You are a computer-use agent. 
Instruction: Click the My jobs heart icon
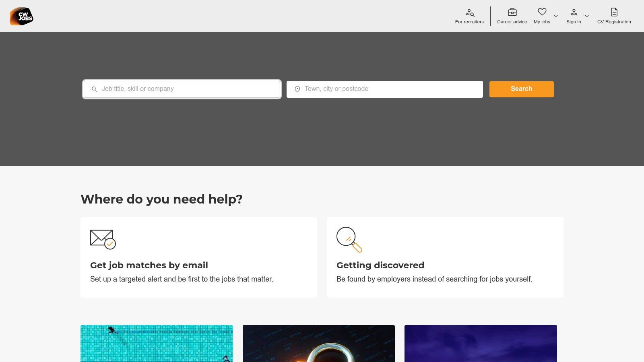point(542,12)
